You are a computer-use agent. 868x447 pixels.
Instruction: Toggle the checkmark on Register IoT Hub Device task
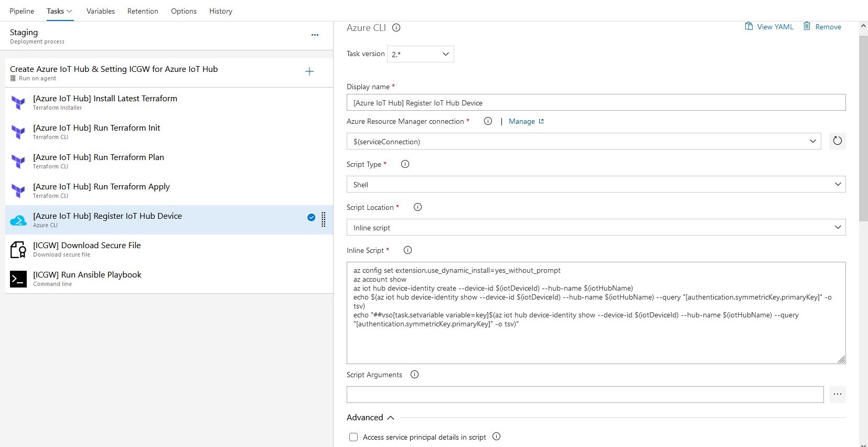click(x=311, y=218)
